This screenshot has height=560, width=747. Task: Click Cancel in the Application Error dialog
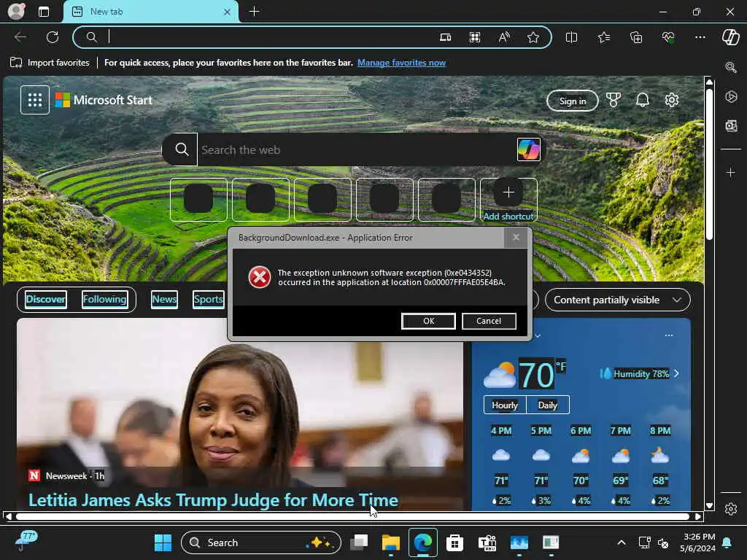click(489, 321)
